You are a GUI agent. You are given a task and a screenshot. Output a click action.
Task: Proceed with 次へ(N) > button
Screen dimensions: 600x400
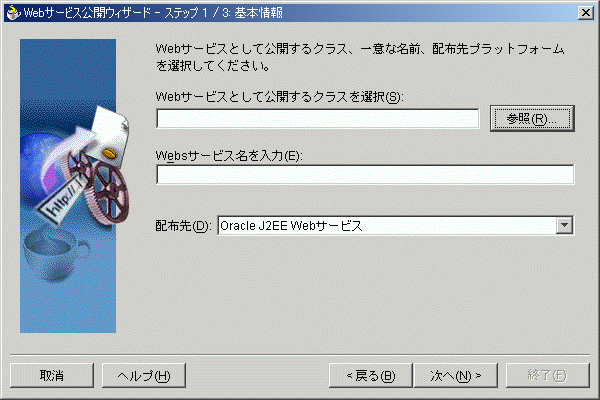click(x=455, y=376)
